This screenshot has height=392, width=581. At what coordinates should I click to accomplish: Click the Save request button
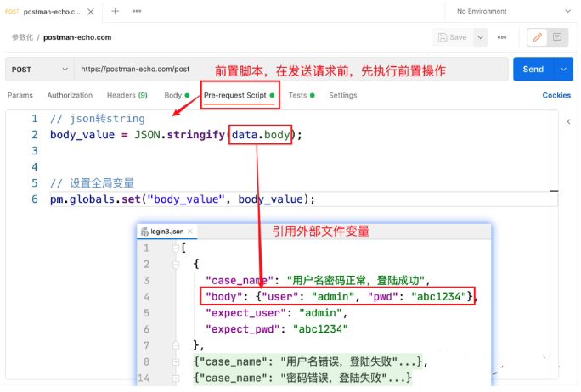[x=452, y=37]
